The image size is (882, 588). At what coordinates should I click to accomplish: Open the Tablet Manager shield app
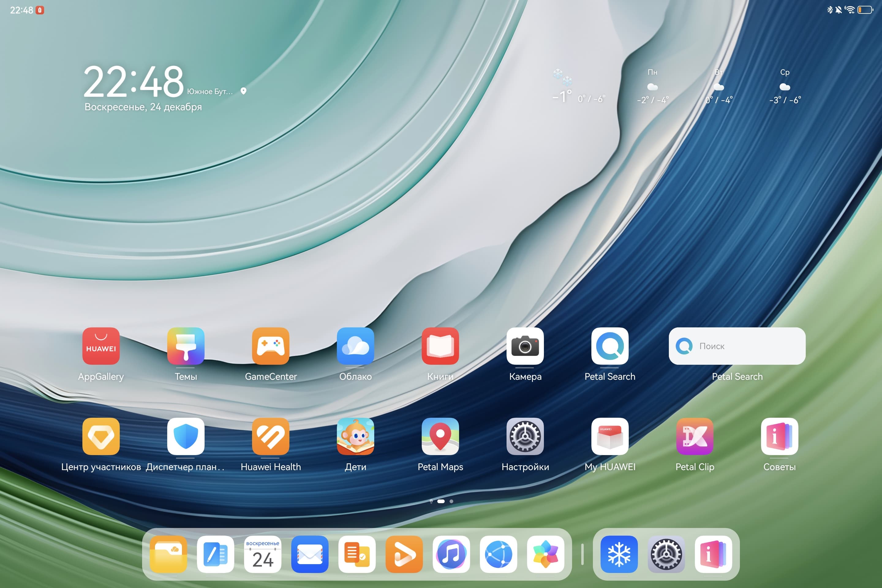(x=186, y=436)
